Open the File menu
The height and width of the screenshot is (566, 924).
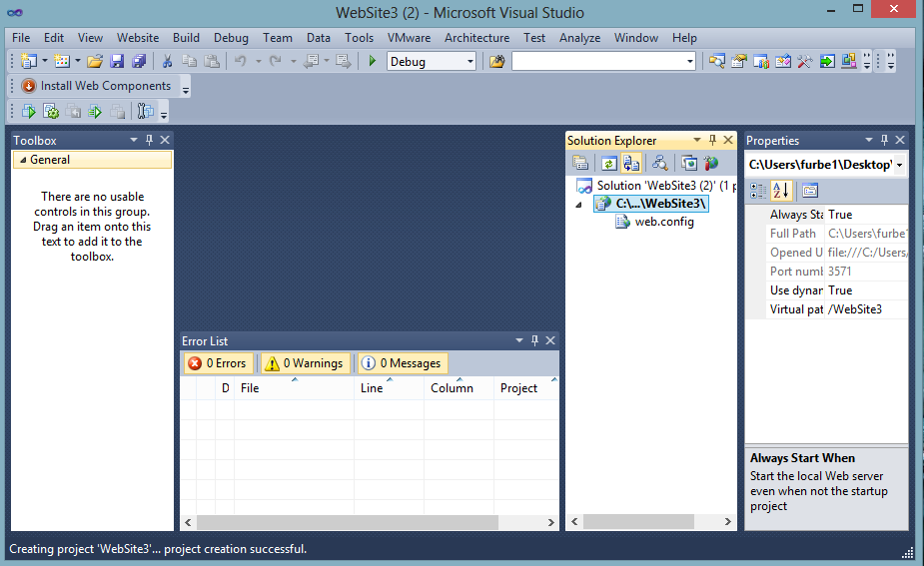click(21, 38)
